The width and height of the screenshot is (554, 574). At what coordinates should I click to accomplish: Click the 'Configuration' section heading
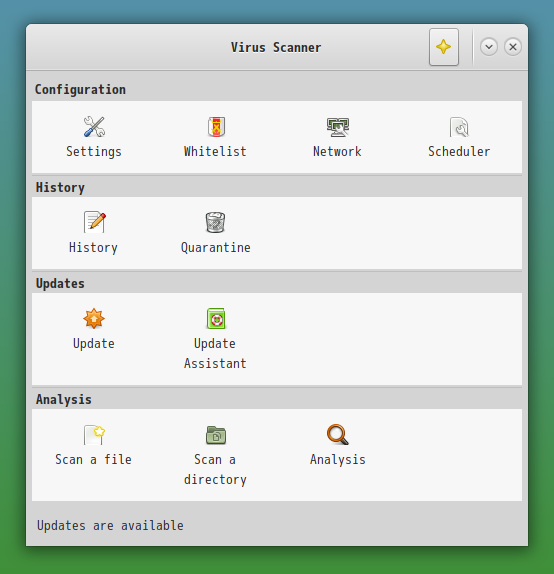click(80, 90)
